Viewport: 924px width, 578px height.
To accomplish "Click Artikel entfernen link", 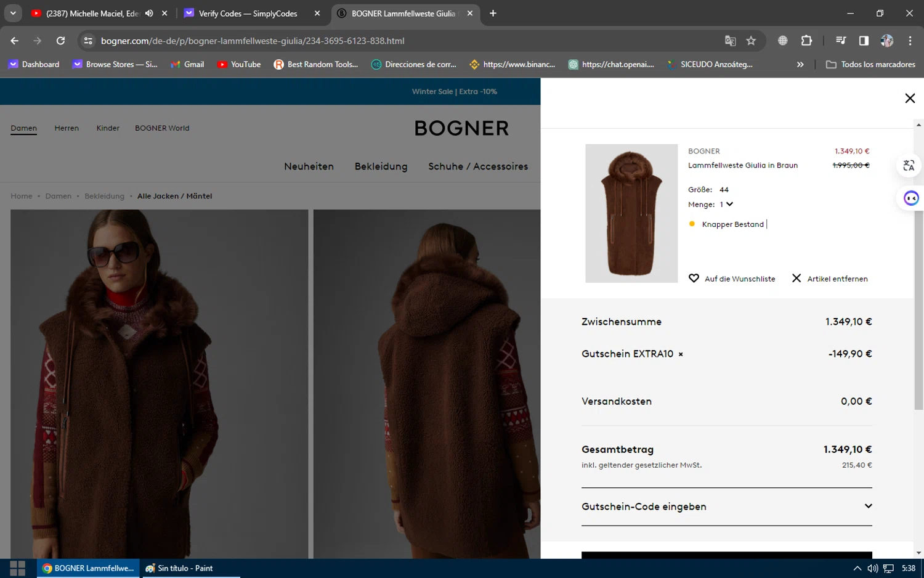I will [x=837, y=279].
